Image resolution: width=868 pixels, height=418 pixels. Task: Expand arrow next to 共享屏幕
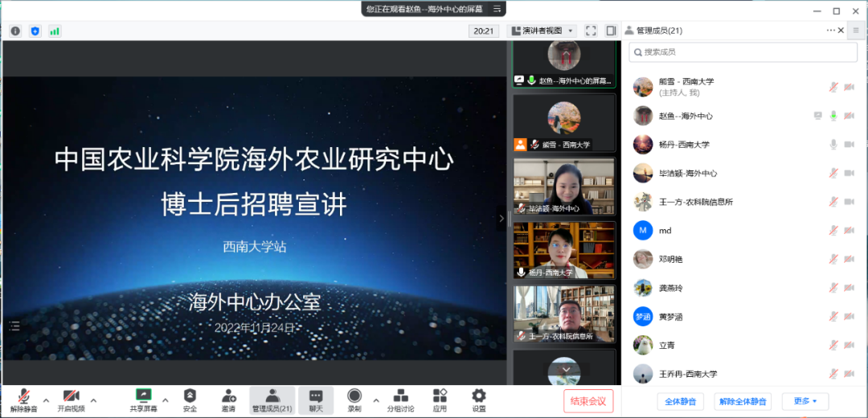click(166, 400)
